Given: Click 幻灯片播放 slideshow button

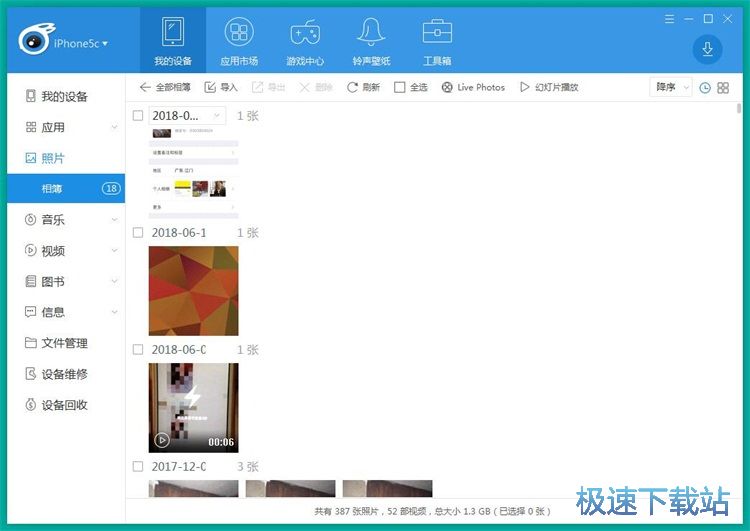Looking at the screenshot, I should click(549, 88).
